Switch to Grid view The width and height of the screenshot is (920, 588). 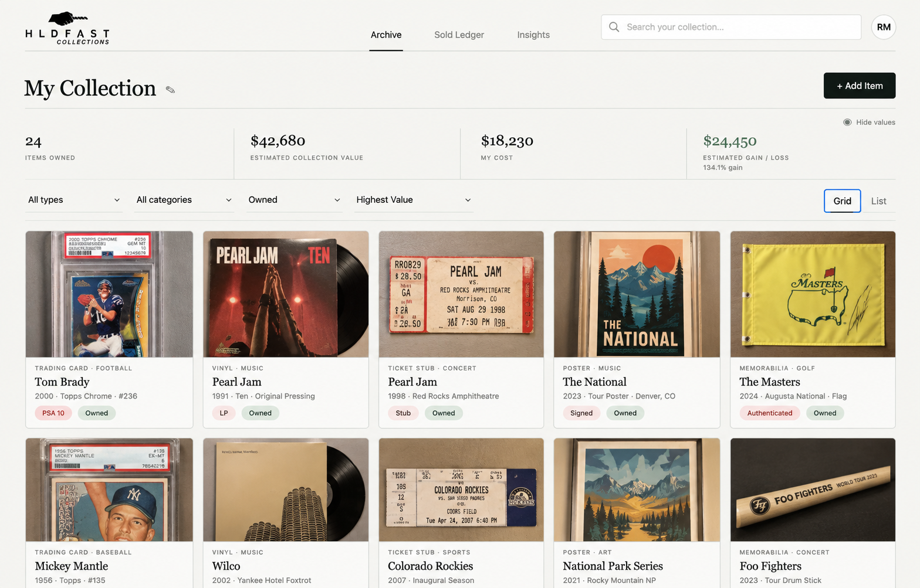pyautogui.click(x=842, y=200)
